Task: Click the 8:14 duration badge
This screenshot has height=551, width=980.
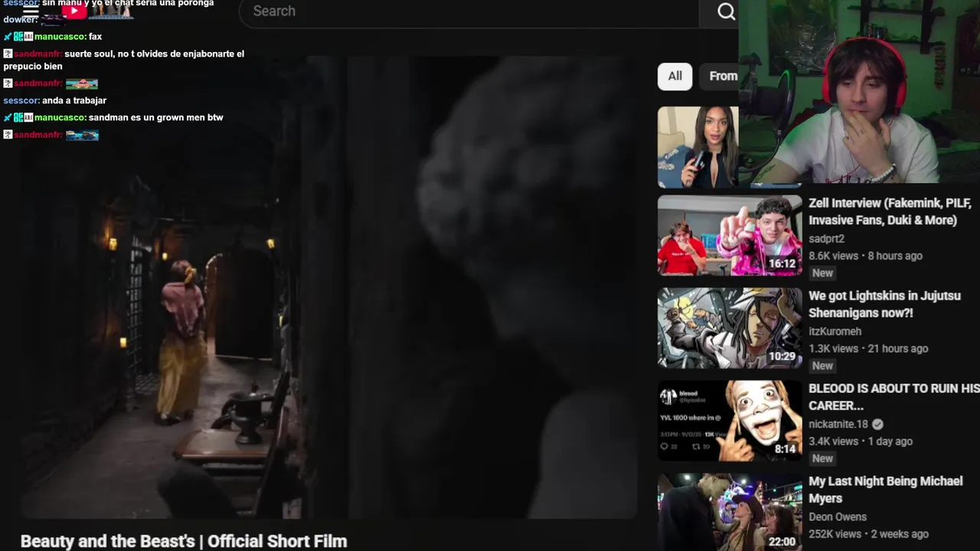Action: [785, 449]
